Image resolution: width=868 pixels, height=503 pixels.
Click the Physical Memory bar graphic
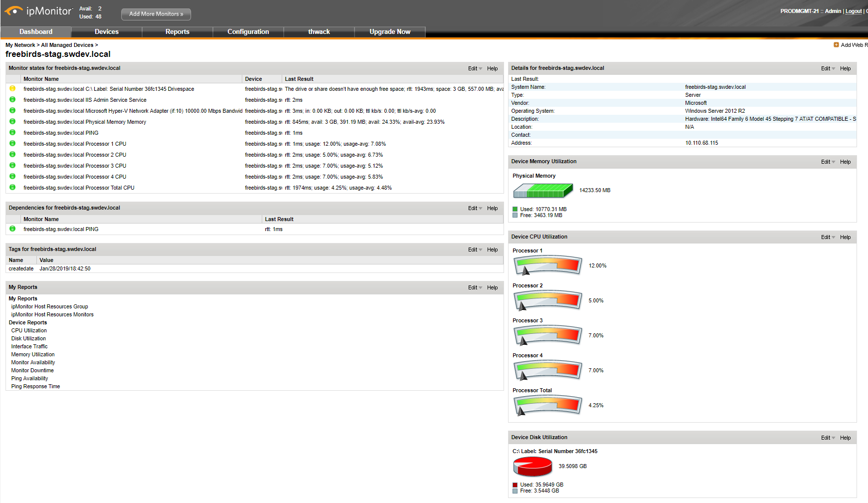click(543, 190)
